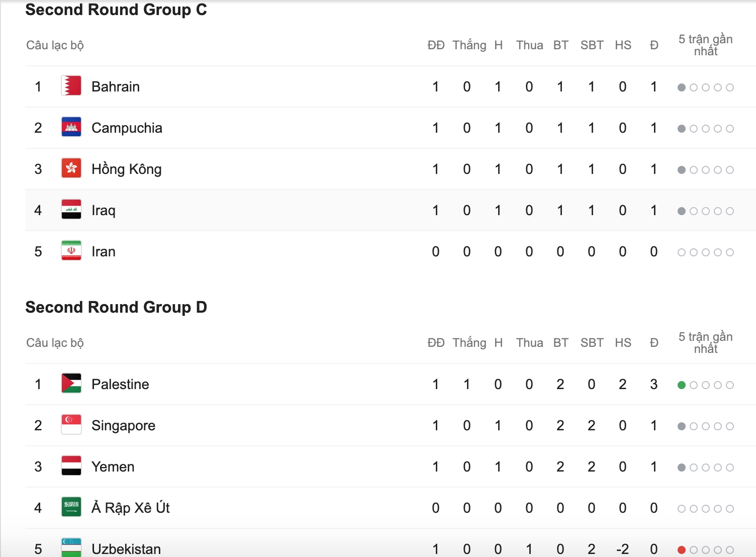Click the Palestine flag icon
Screen dimensions: 756x557
pos(71,384)
